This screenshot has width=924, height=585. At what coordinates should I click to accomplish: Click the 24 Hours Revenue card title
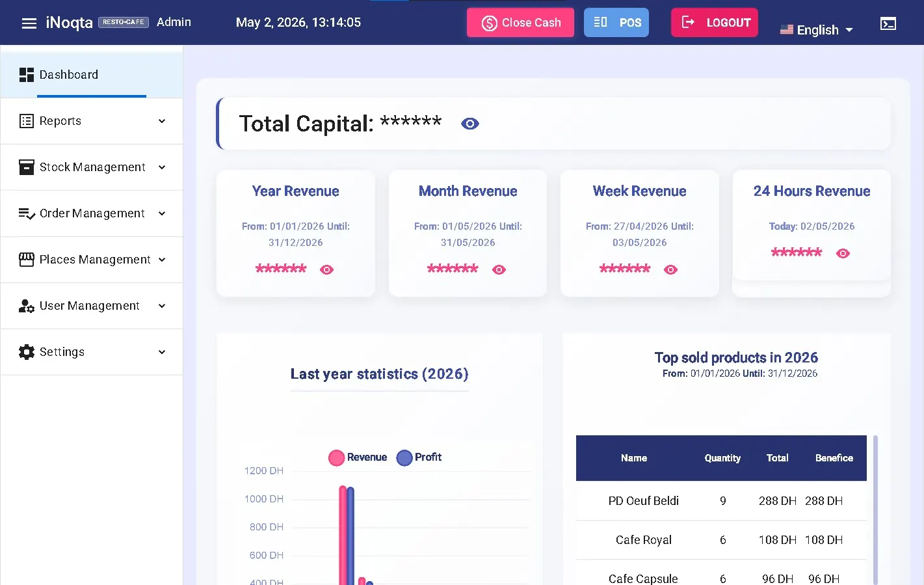pyautogui.click(x=812, y=191)
